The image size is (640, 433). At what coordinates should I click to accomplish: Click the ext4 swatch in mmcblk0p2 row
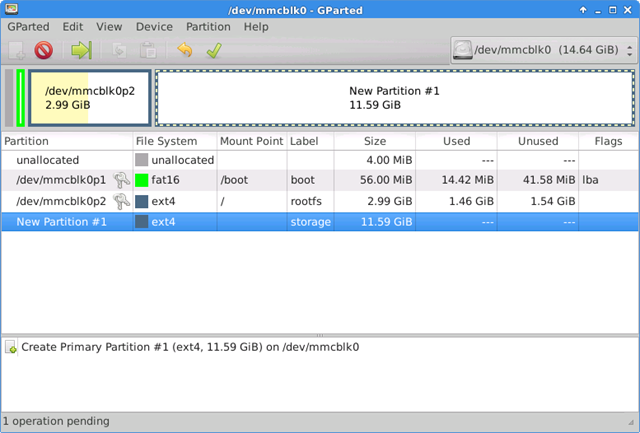click(x=142, y=201)
